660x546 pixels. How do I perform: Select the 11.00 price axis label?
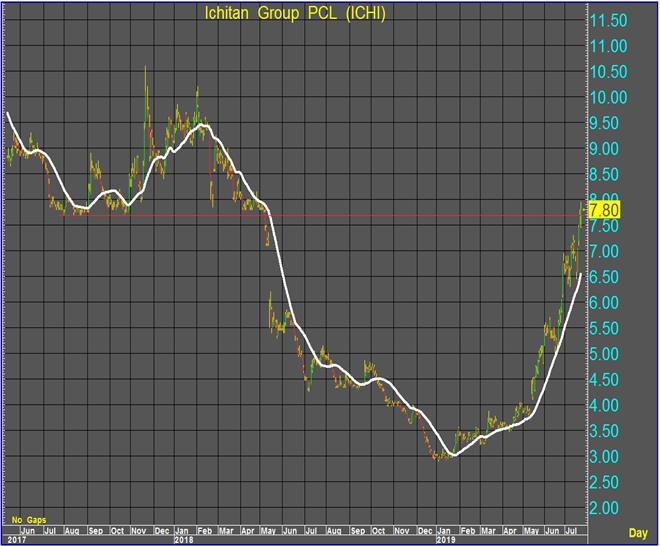(608, 46)
